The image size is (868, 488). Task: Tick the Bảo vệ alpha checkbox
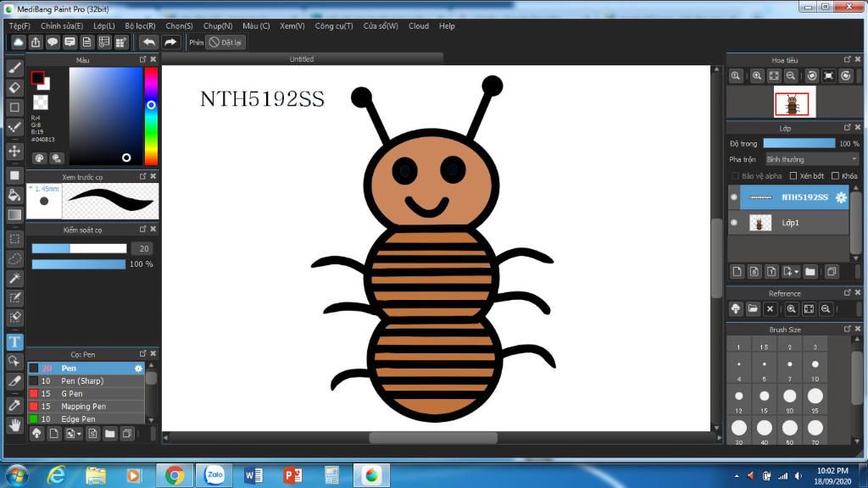coord(735,176)
